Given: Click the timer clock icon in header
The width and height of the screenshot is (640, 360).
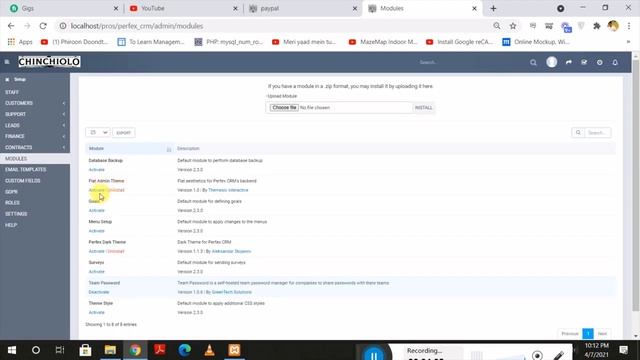Looking at the screenshot, I should 600,62.
